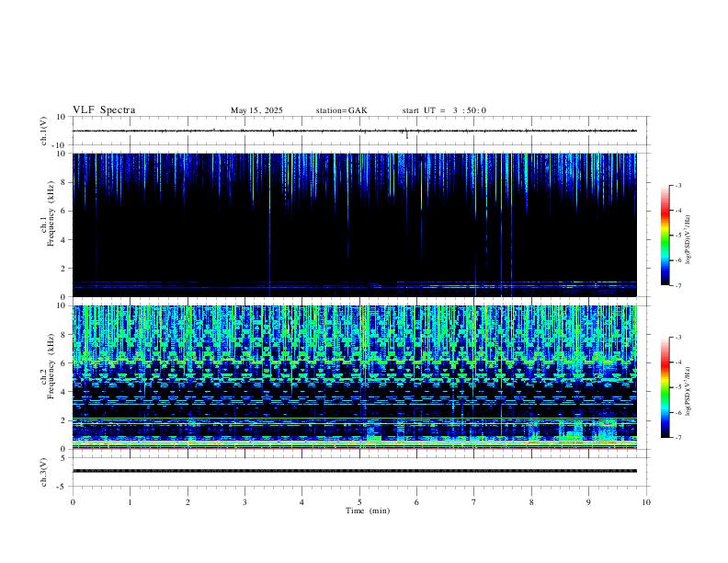Click the ch.2 "Frequency (kHz)" axis label
This screenshot has width=728, height=563.
(x=51, y=366)
